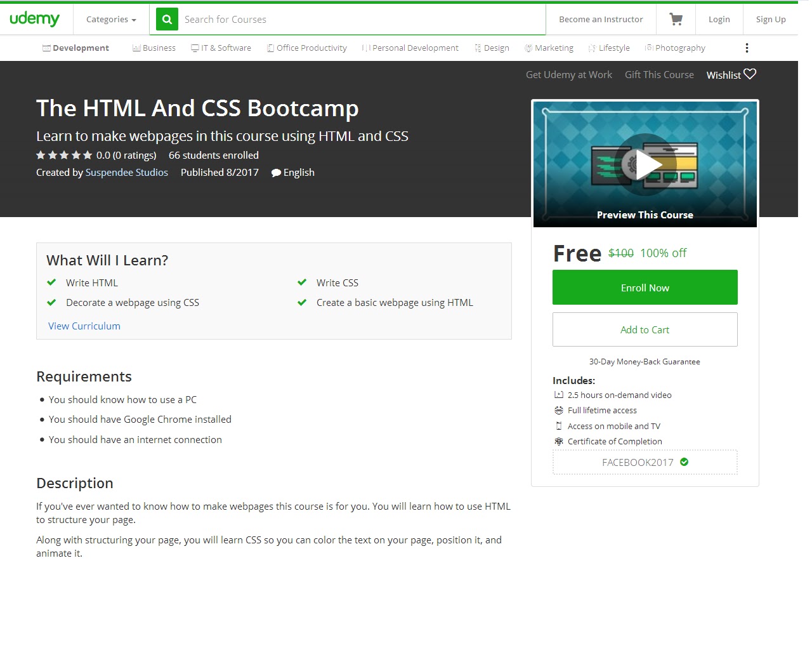The image size is (812, 650).
Task: Play the course preview video
Action: point(645,164)
